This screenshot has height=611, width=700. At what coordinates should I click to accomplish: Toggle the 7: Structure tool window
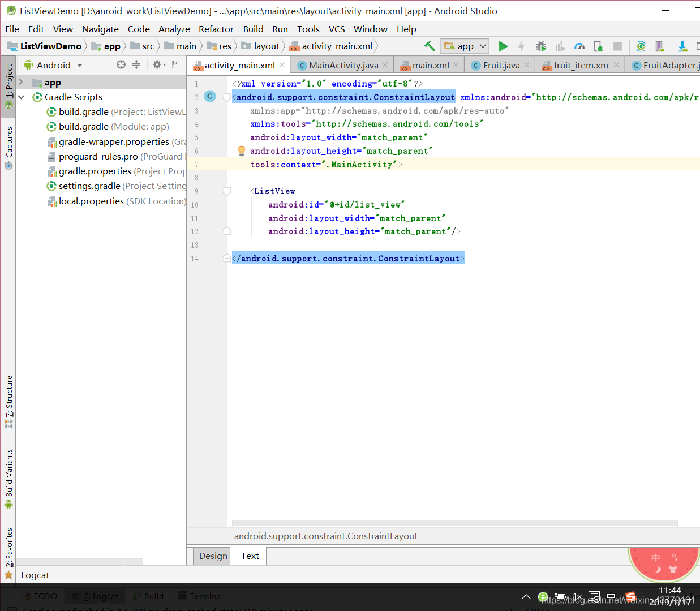pos(8,402)
